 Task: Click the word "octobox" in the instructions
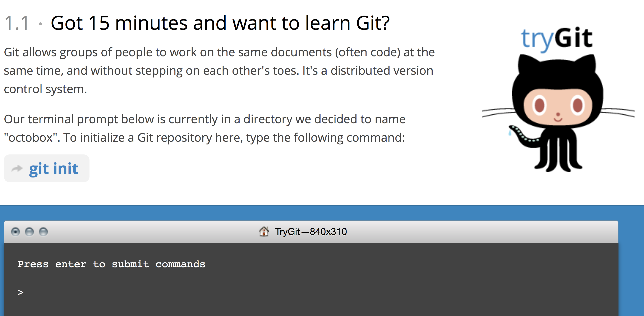point(31,138)
